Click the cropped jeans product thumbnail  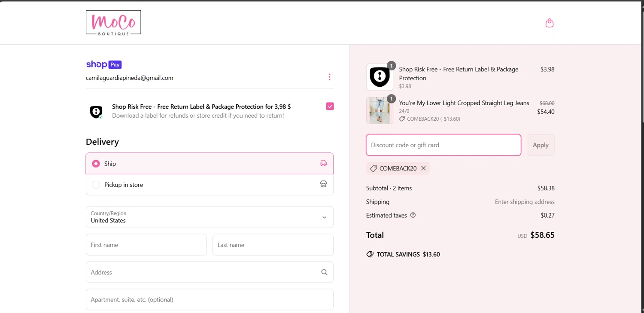click(380, 111)
